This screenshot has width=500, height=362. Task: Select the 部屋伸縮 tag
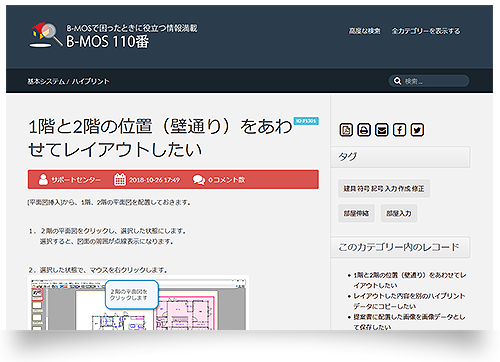point(356,213)
